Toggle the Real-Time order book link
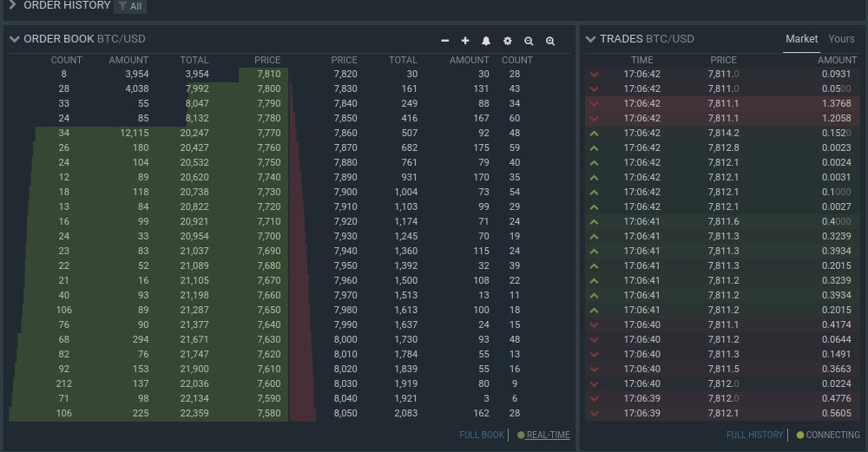Viewport: 868px width, 452px height. [x=548, y=435]
